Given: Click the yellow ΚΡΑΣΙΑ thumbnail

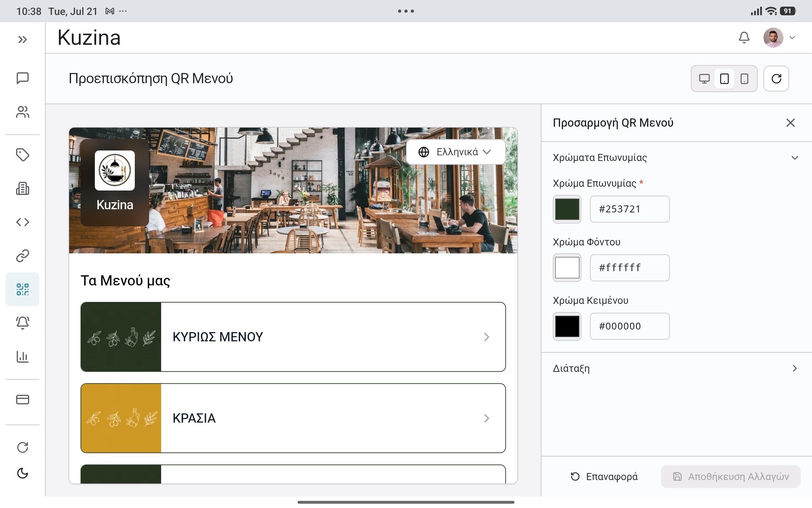Looking at the screenshot, I should pyautogui.click(x=121, y=418).
